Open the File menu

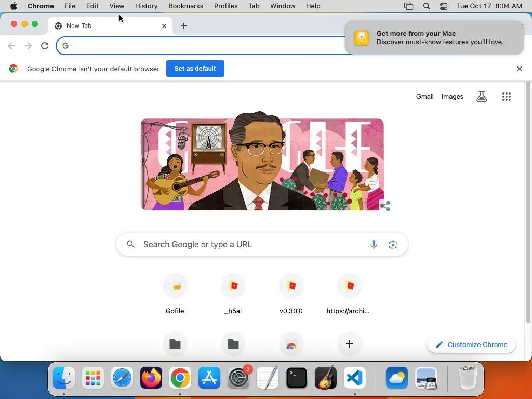click(70, 6)
